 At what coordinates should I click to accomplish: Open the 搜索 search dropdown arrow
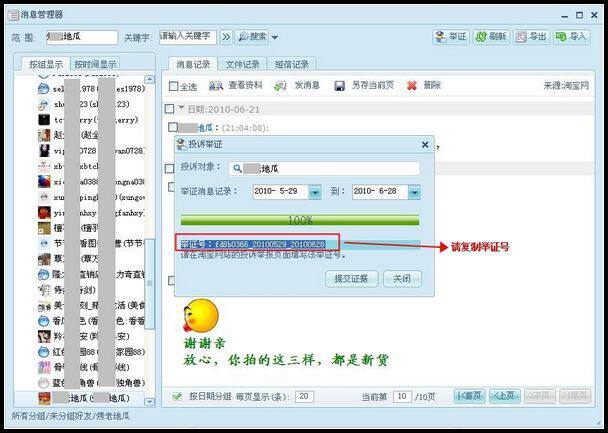coord(273,37)
